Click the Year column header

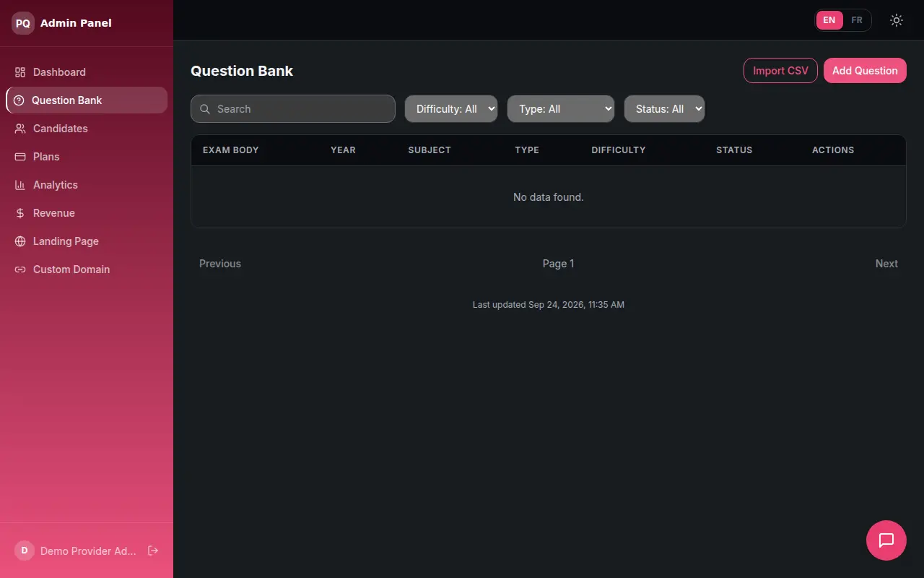click(x=343, y=150)
